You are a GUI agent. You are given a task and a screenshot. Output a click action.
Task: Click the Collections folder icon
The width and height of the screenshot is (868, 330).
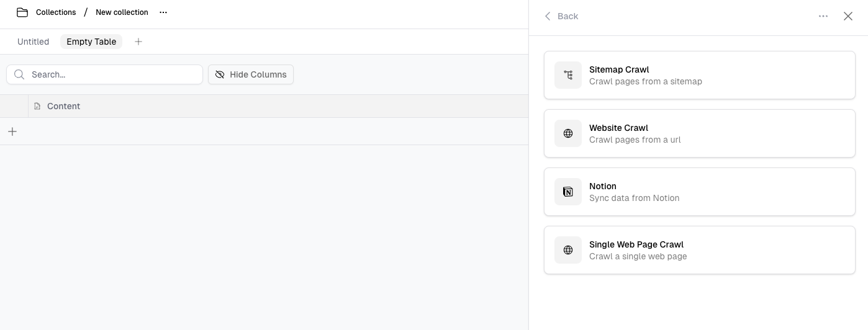[x=22, y=12]
